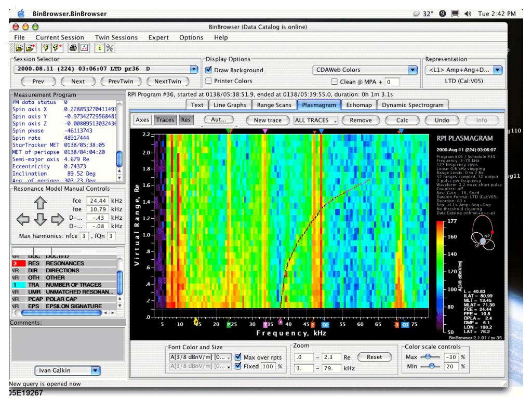Toggle the Res button
This screenshot has height=399, width=532.
[x=185, y=120]
